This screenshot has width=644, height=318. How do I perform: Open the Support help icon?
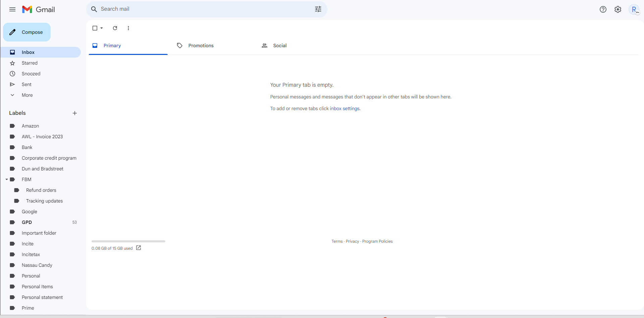[x=603, y=9]
